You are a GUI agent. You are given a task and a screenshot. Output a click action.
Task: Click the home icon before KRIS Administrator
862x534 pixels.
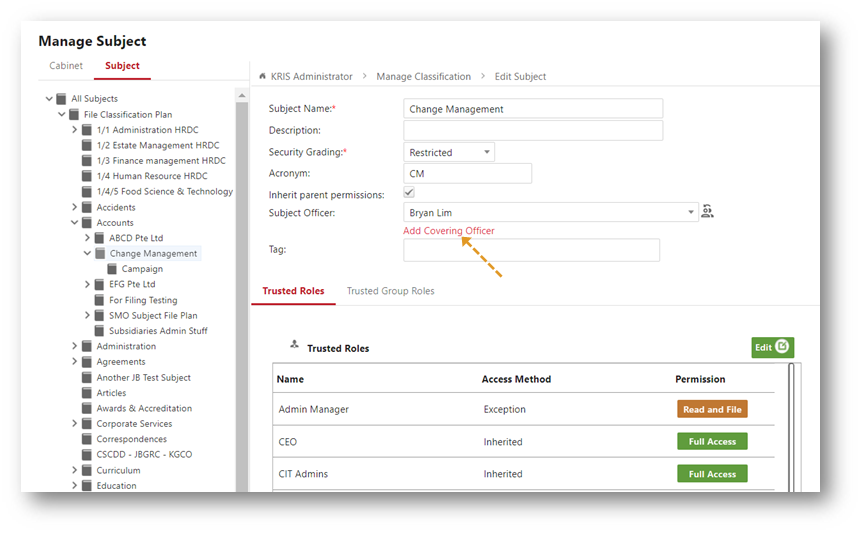click(262, 76)
